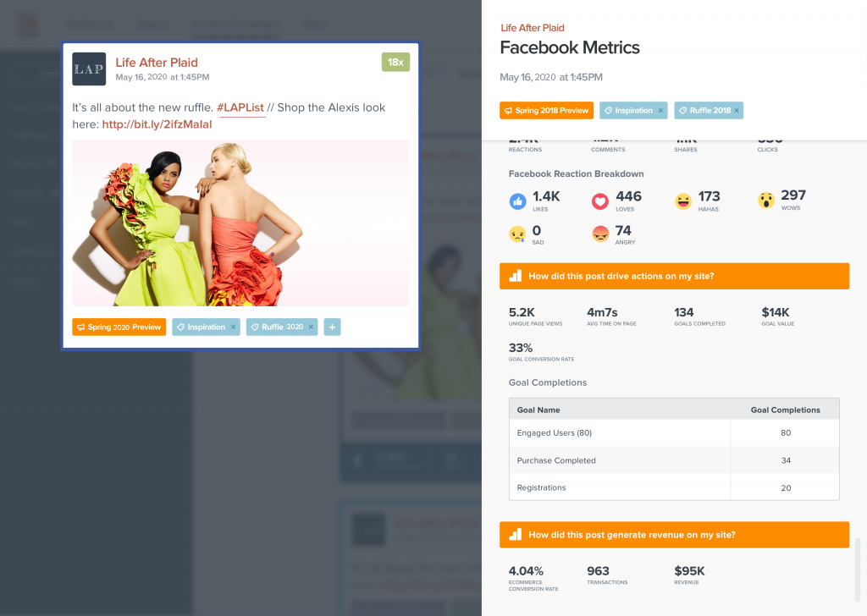
Task: Click bar chart icon in generate revenue banner
Action: pos(516,534)
